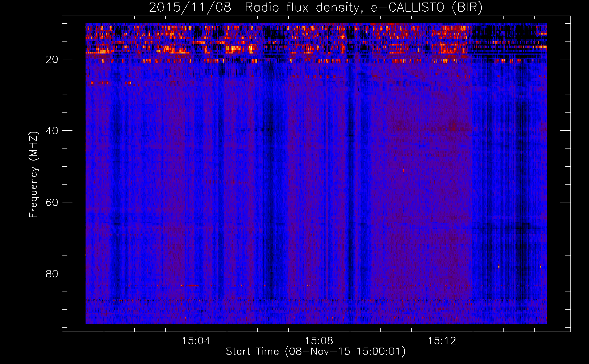The width and height of the screenshot is (589, 364).
Task: Click the "60" frequency tick label
Action: pos(52,202)
